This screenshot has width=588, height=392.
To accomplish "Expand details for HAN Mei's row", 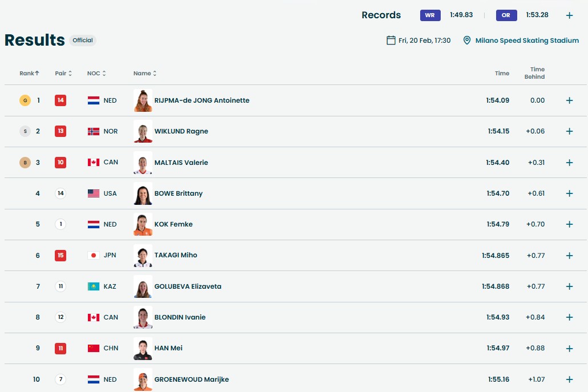I will tap(569, 348).
